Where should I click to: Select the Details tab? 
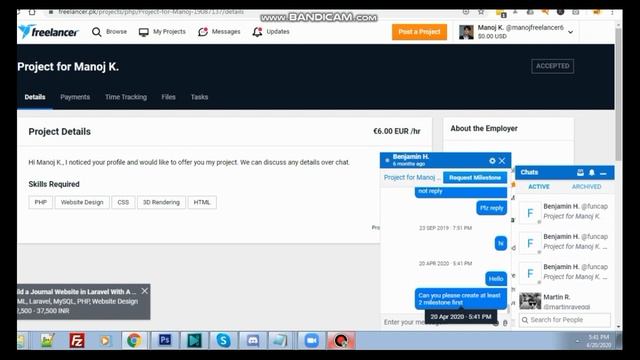click(35, 97)
